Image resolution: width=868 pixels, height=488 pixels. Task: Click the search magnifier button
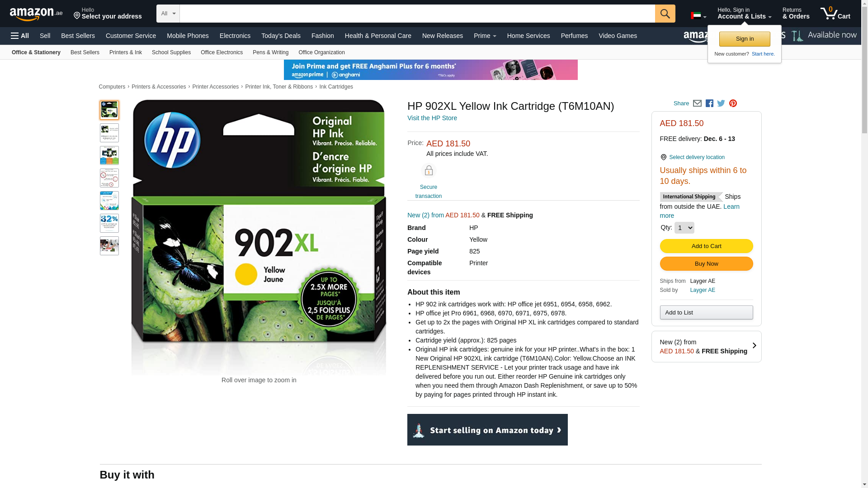(665, 14)
